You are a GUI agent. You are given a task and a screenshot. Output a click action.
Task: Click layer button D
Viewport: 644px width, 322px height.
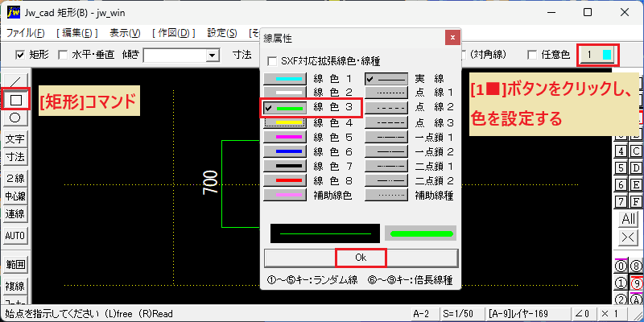point(635,168)
